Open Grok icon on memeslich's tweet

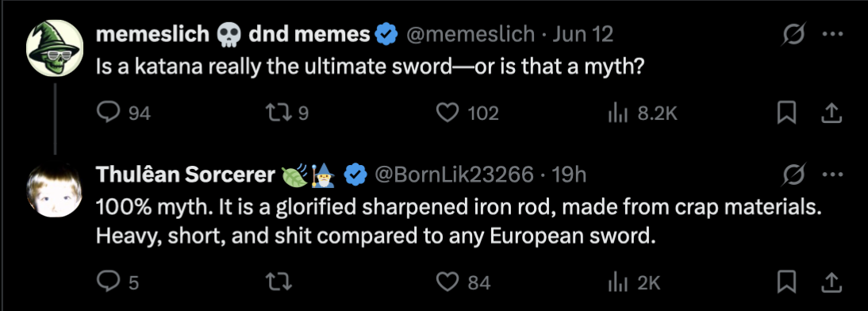point(794,36)
